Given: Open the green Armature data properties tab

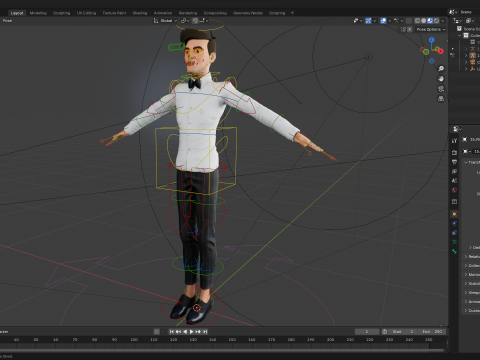Looking at the screenshot, I should coord(454,242).
